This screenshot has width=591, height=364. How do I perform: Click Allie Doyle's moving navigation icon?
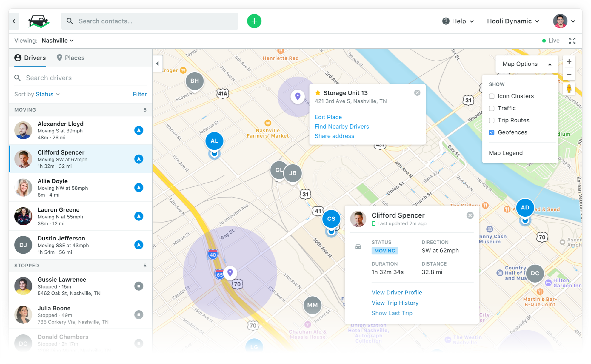138,188
